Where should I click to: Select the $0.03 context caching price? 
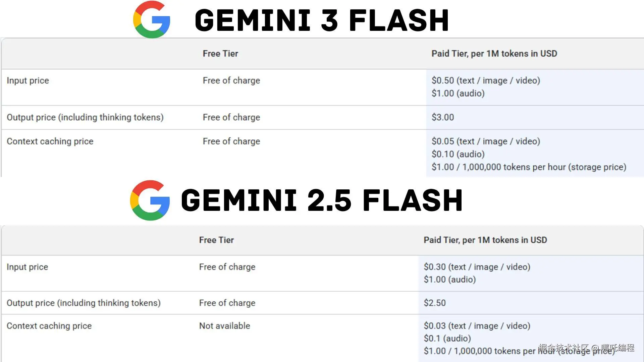[477, 326]
